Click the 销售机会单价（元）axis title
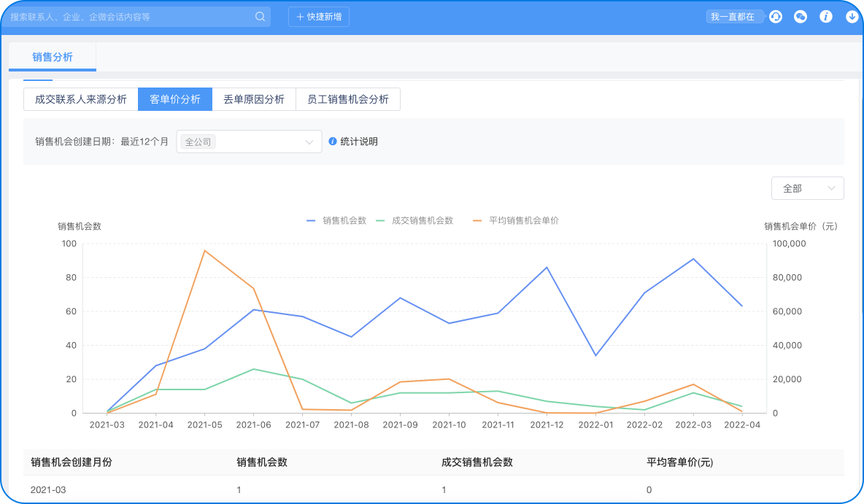Screen dimensions: 864x504 click(801, 226)
